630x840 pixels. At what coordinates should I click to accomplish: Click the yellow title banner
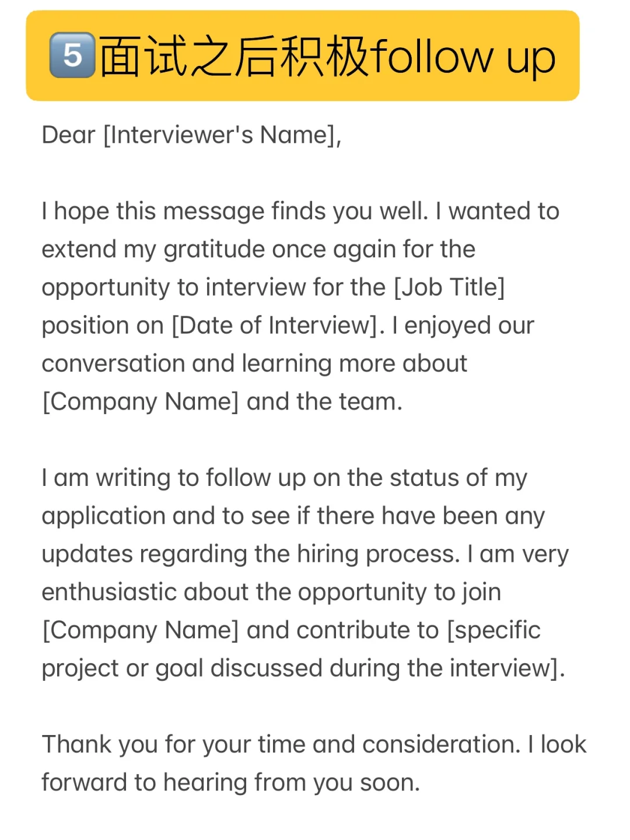303,55
